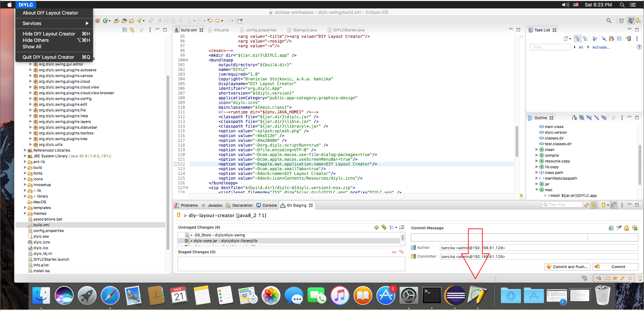Click the Search icon in the toolbar
644x311 pixels.
pyautogui.click(x=609, y=21)
